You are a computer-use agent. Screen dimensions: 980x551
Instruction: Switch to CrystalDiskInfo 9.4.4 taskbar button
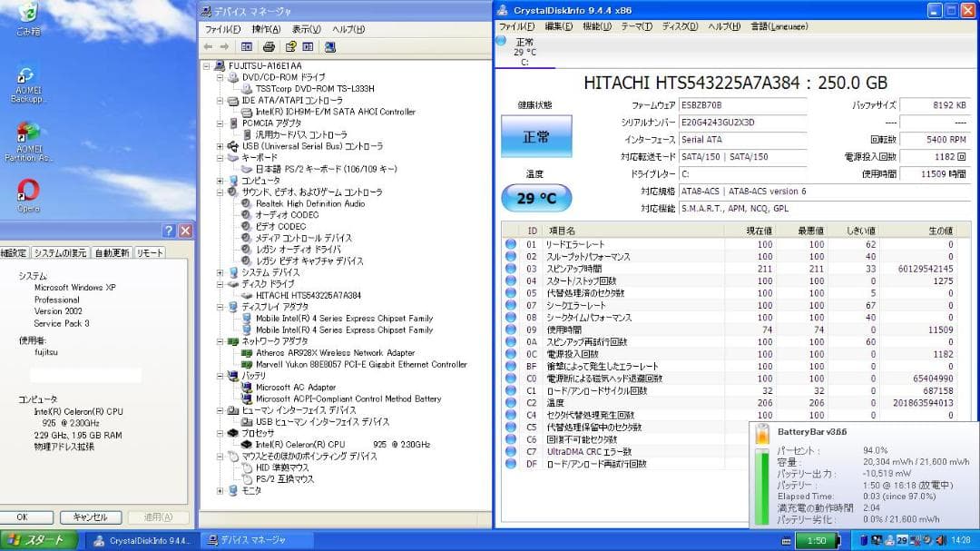click(x=142, y=540)
